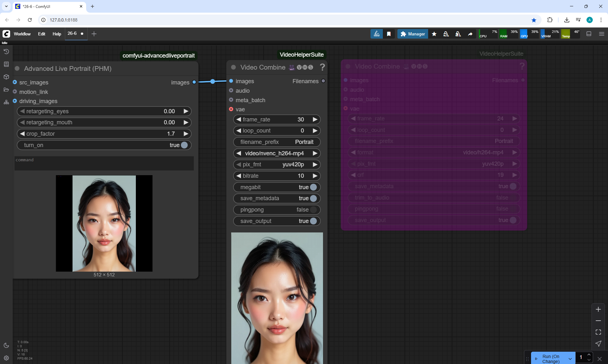Toggle the turn_on switch

tap(184, 145)
